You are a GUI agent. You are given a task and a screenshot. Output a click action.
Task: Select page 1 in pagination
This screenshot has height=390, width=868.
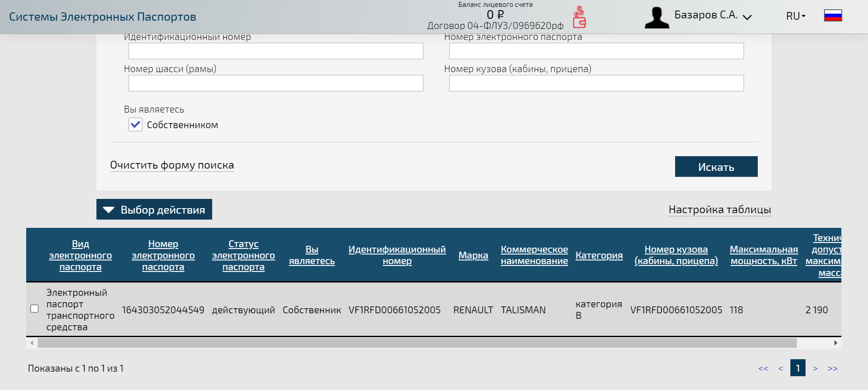(x=798, y=368)
